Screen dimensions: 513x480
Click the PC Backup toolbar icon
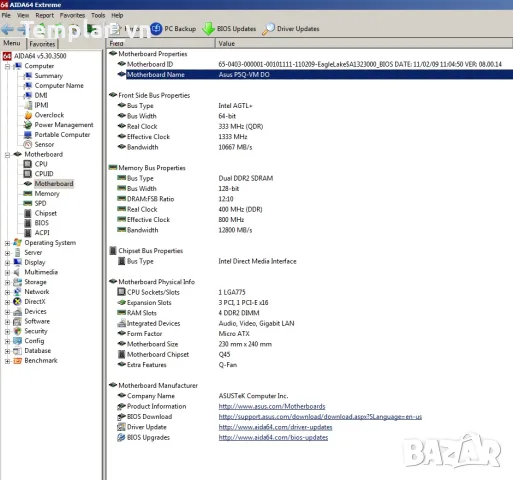156,29
